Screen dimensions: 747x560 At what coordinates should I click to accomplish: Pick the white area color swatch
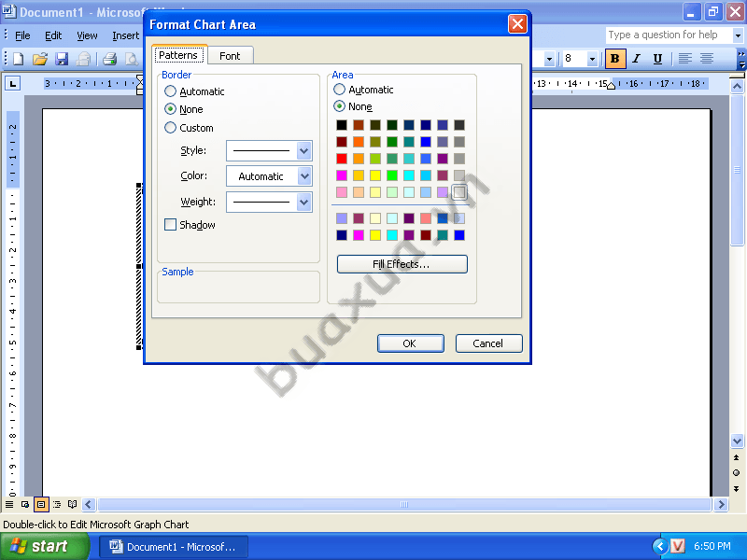pyautogui.click(x=459, y=192)
